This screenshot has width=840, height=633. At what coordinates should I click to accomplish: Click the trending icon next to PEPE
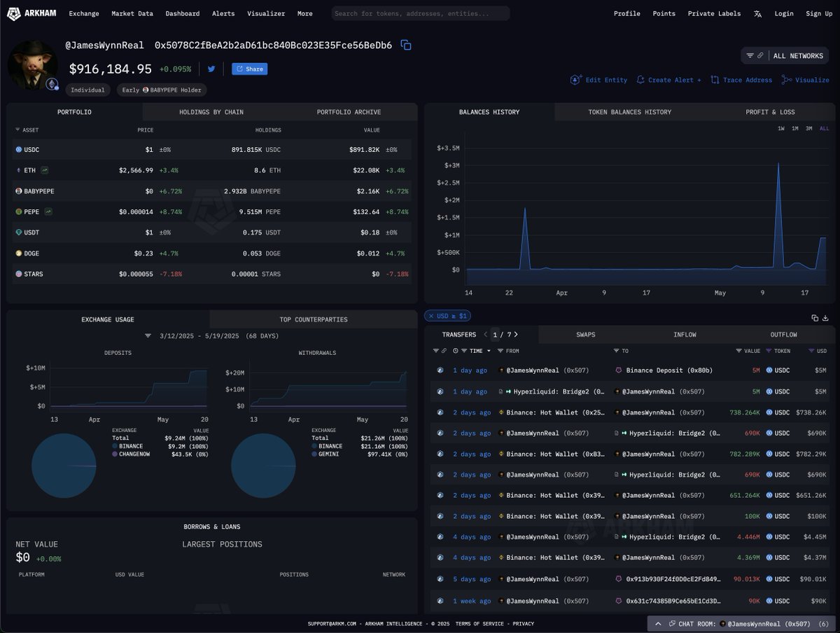click(49, 211)
